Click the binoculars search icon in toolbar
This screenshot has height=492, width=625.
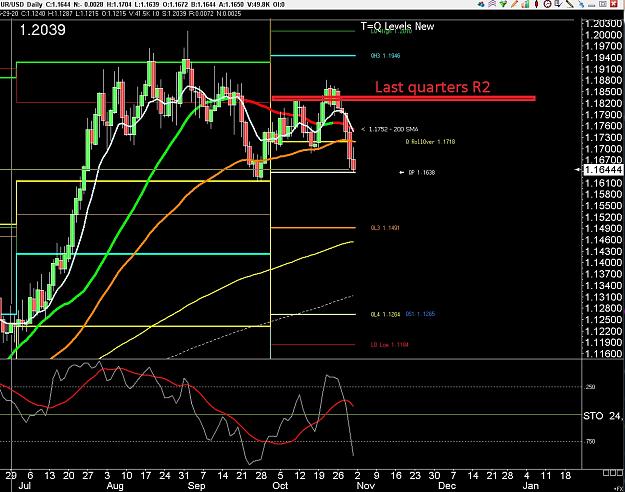481,4
